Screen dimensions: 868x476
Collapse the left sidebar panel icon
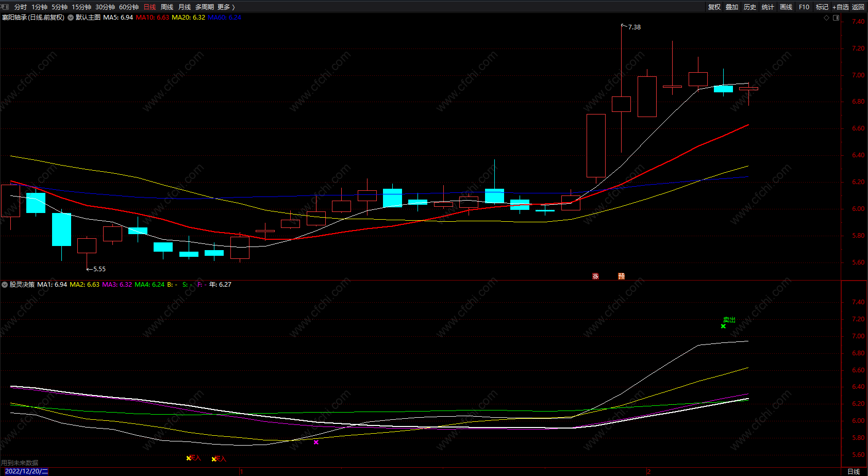5,7
